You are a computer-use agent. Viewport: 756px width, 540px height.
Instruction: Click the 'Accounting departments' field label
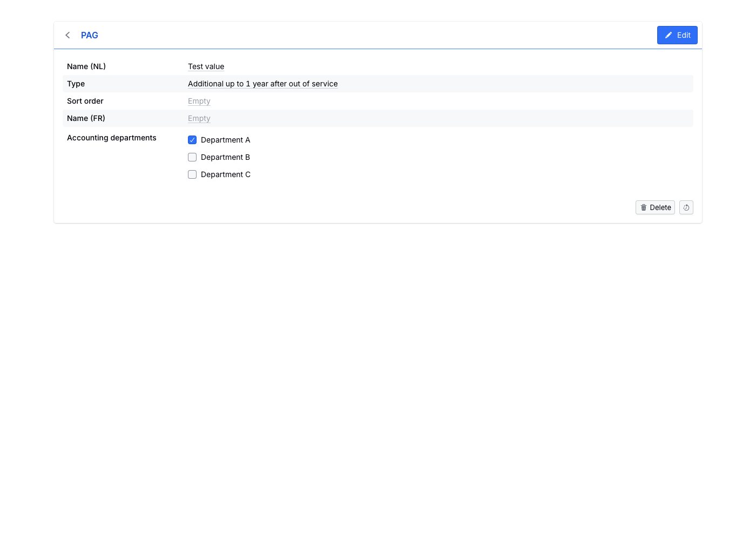pos(112,138)
